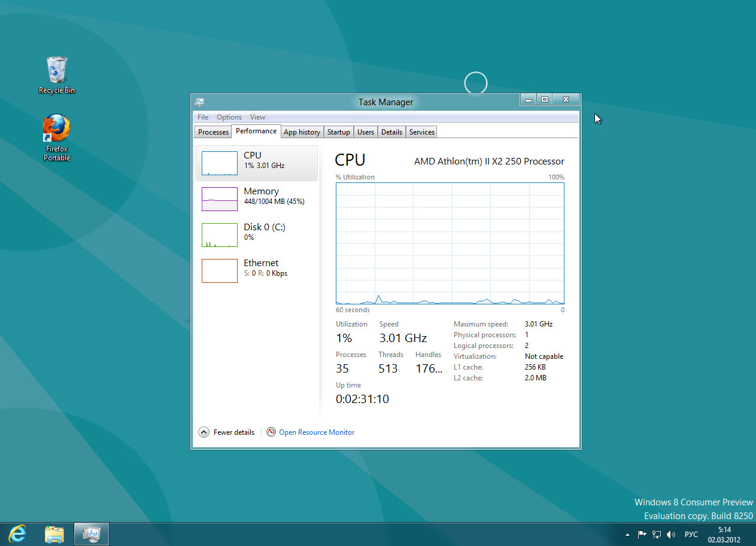
Task: Select the CPU resource item
Action: (x=257, y=163)
